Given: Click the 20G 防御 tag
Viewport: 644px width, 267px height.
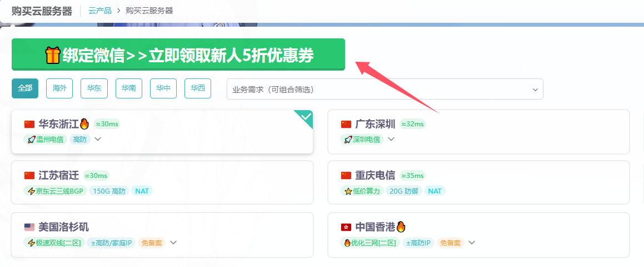Looking at the screenshot, I should (404, 191).
